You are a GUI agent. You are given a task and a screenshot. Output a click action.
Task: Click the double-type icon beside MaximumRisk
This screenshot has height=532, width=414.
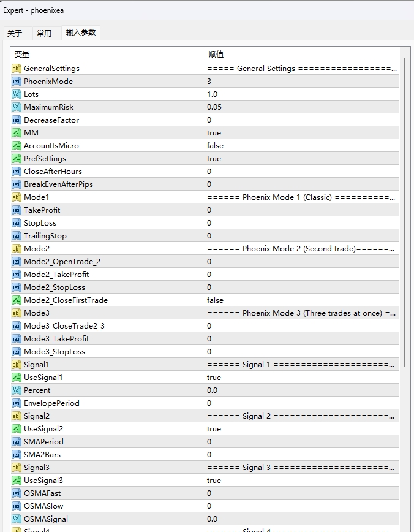[x=17, y=107]
